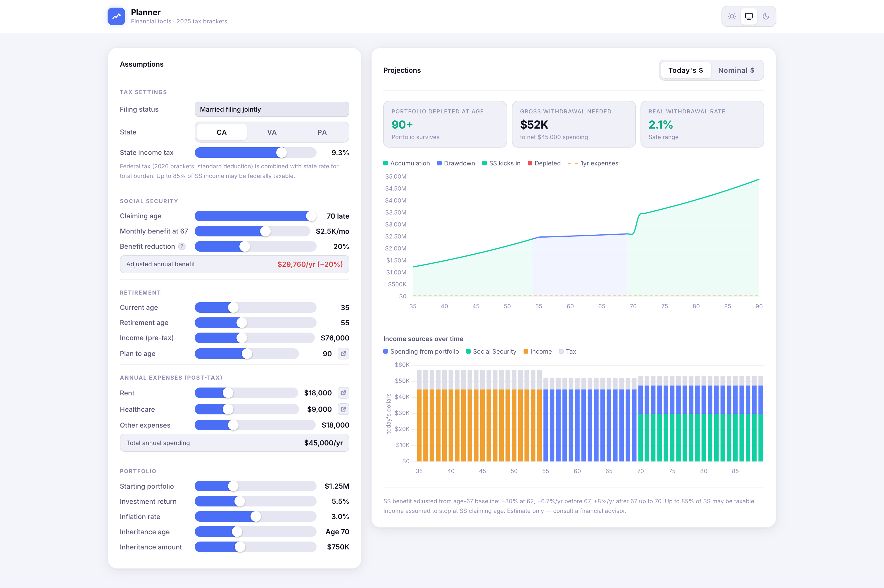Screen dimensions: 884x588
Task: Select PA state option
Action: [x=322, y=132]
